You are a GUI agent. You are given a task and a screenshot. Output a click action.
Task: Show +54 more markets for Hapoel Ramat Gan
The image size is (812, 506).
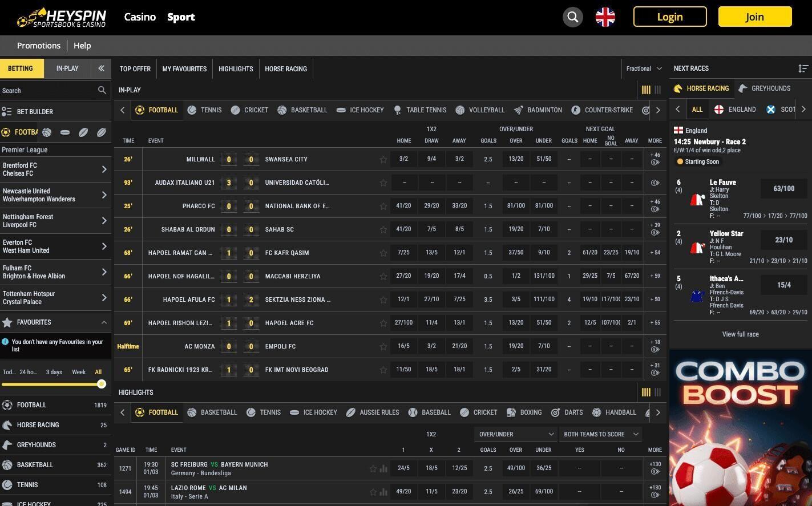coord(655,253)
